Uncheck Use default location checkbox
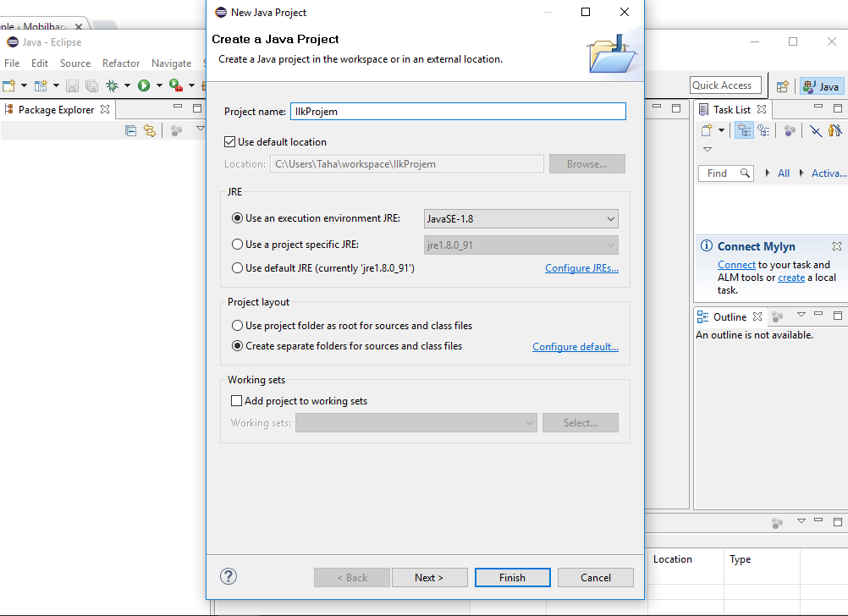This screenshot has height=616, width=848. [x=230, y=142]
